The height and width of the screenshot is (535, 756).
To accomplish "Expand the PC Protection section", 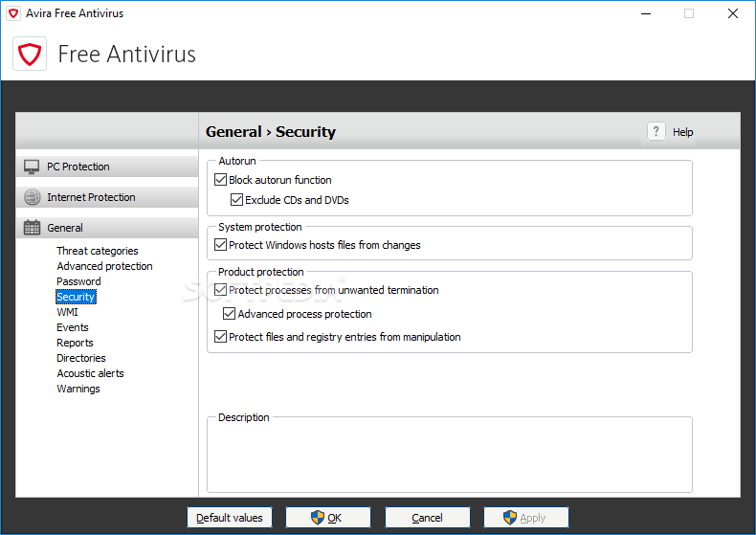I will (107, 167).
